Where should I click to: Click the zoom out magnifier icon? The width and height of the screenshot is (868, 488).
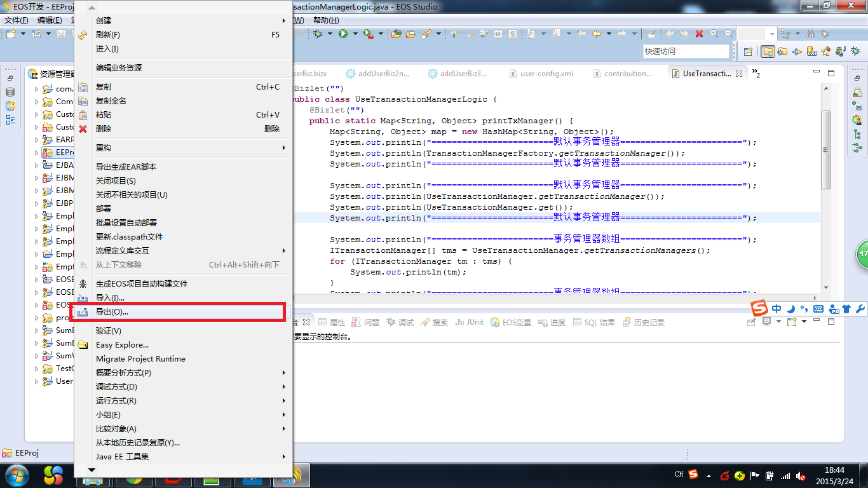tap(728, 34)
